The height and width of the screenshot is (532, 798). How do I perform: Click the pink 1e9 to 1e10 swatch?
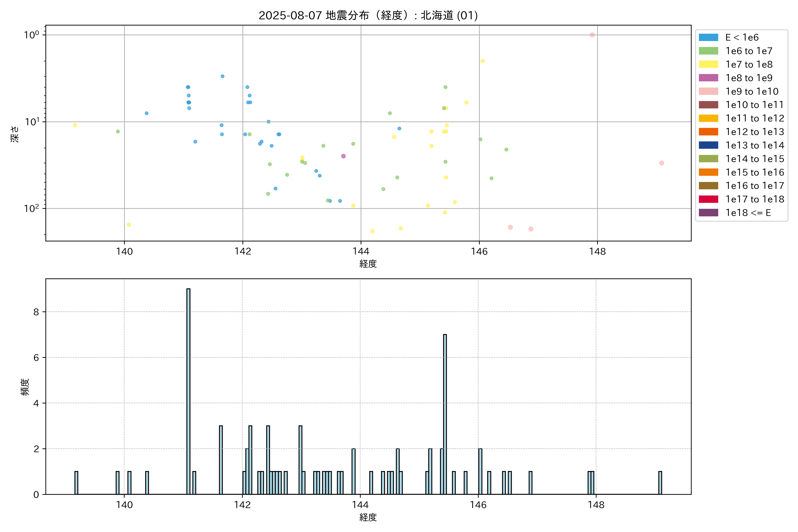(708, 91)
